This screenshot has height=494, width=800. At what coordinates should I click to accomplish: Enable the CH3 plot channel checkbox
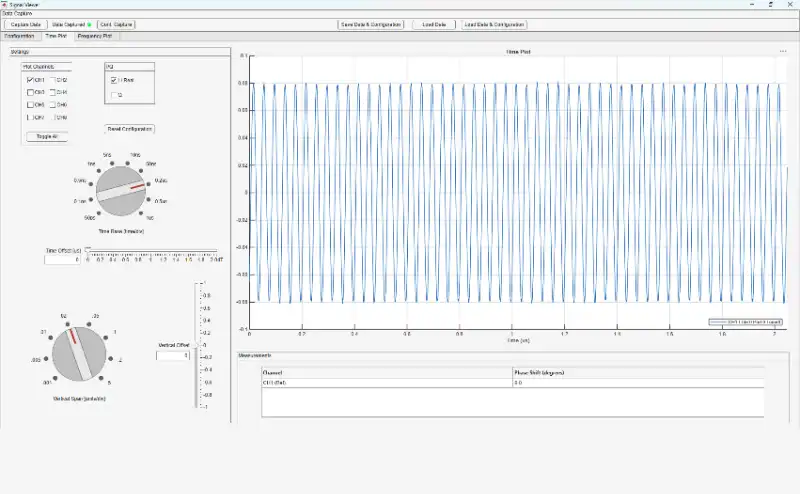30,92
